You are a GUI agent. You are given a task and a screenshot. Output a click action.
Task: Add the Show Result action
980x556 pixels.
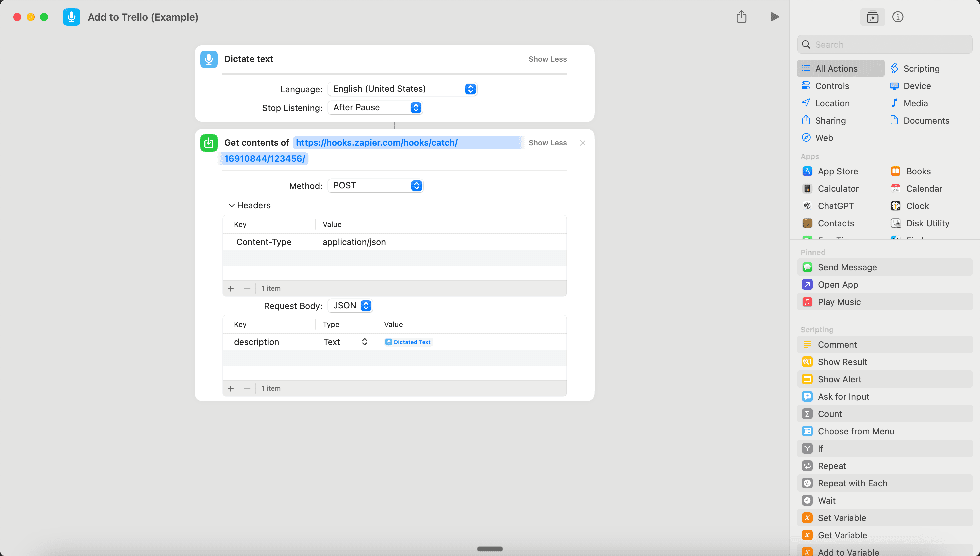(885, 362)
